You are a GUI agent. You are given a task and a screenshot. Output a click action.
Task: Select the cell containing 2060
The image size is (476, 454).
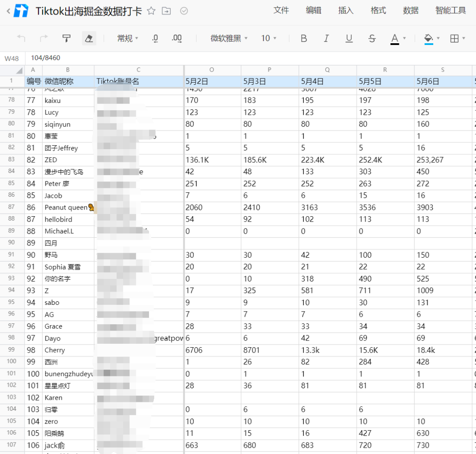click(x=212, y=207)
